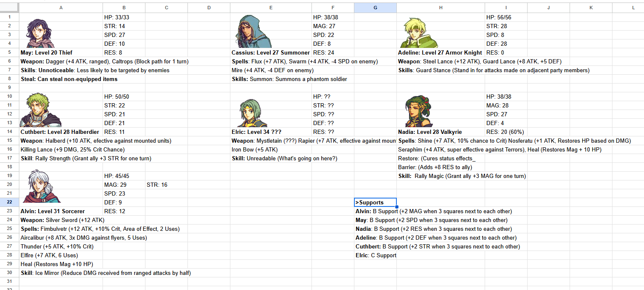Select row 18 header
The height and width of the screenshot is (290, 644).
coord(10,167)
